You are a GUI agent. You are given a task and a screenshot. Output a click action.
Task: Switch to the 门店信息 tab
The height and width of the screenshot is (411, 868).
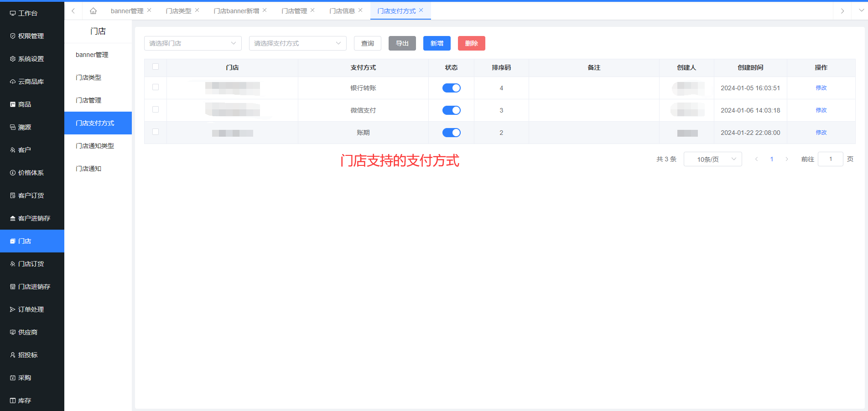[342, 11]
